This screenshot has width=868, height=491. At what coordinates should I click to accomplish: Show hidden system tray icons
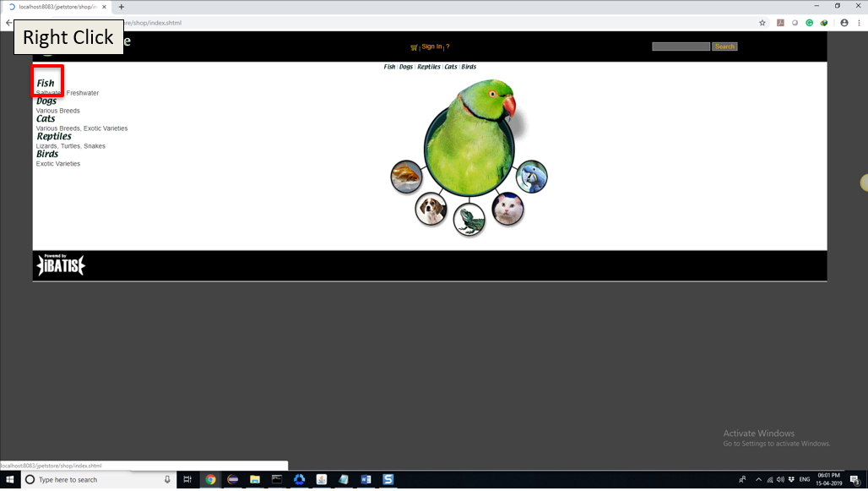[x=758, y=480]
